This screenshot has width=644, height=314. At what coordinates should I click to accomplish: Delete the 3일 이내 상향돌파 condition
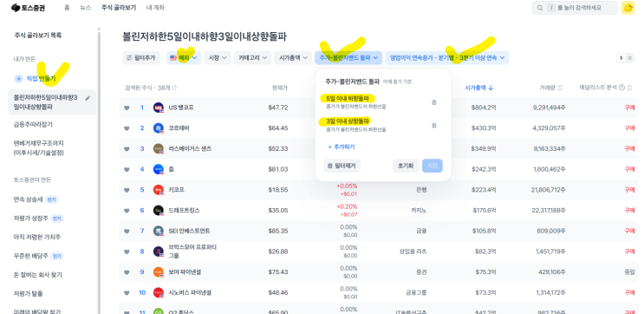(x=434, y=126)
